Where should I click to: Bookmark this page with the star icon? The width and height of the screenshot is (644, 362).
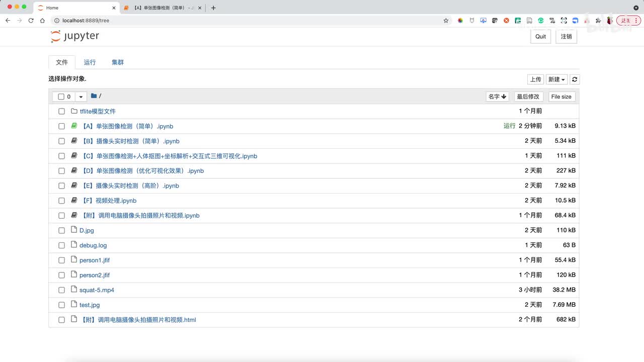pyautogui.click(x=446, y=21)
